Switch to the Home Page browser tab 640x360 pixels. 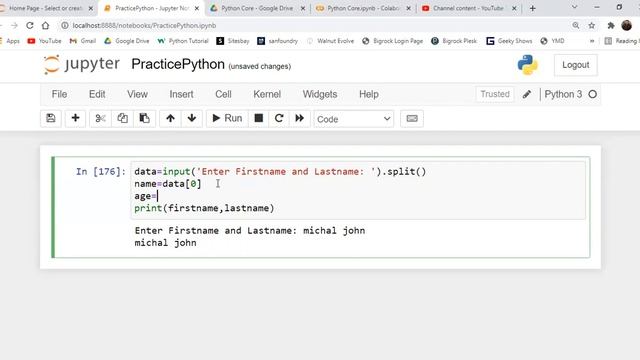[x=45, y=8]
